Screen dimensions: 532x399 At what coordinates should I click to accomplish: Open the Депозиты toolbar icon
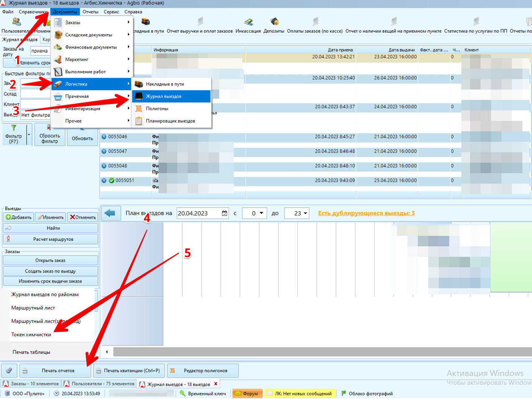point(274,22)
